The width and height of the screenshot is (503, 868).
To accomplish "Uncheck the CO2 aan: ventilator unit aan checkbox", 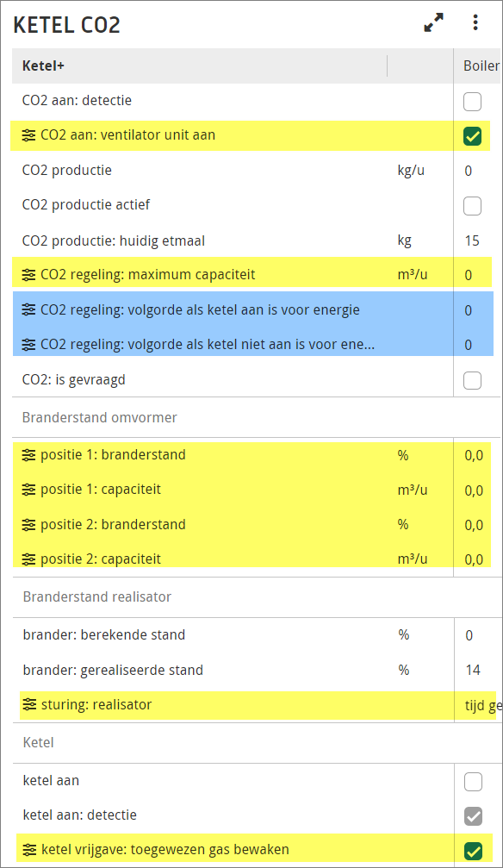I will [473, 136].
